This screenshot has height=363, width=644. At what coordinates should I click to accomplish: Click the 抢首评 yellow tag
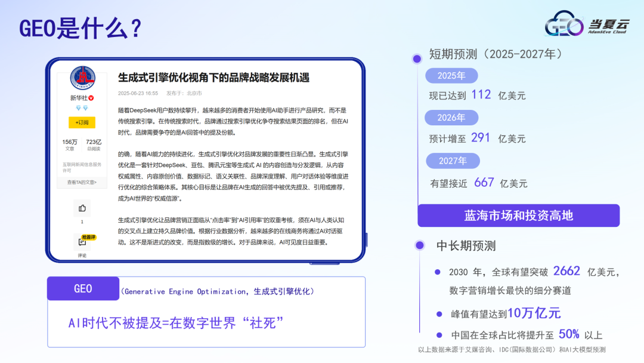(88, 237)
